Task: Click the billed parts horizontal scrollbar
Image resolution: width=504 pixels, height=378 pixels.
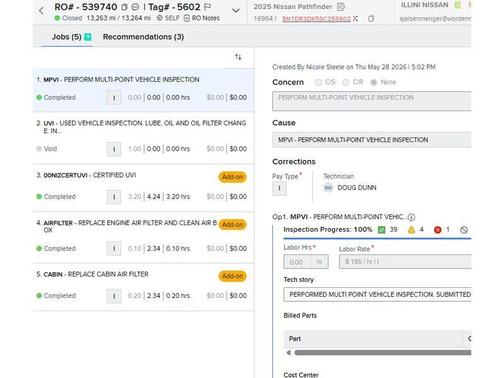Action: pos(383,352)
